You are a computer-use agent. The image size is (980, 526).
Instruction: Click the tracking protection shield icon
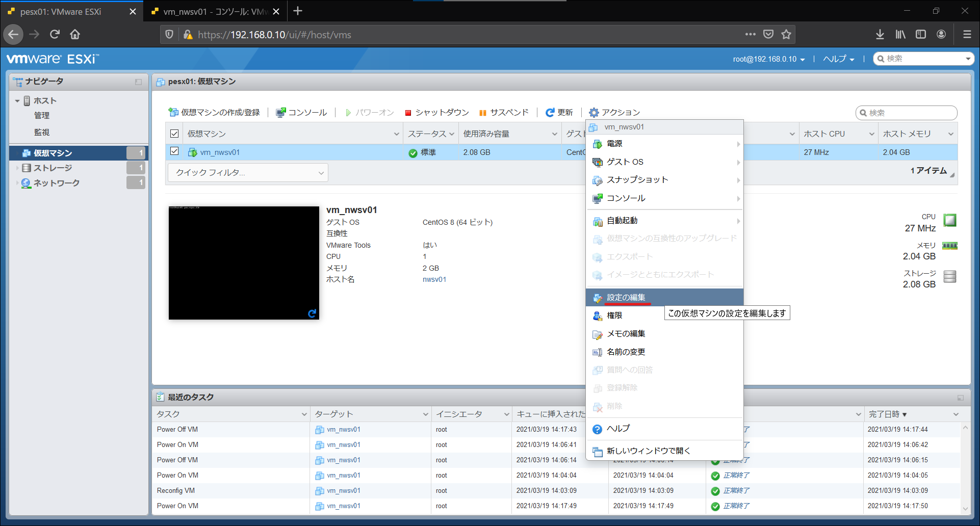tap(169, 35)
